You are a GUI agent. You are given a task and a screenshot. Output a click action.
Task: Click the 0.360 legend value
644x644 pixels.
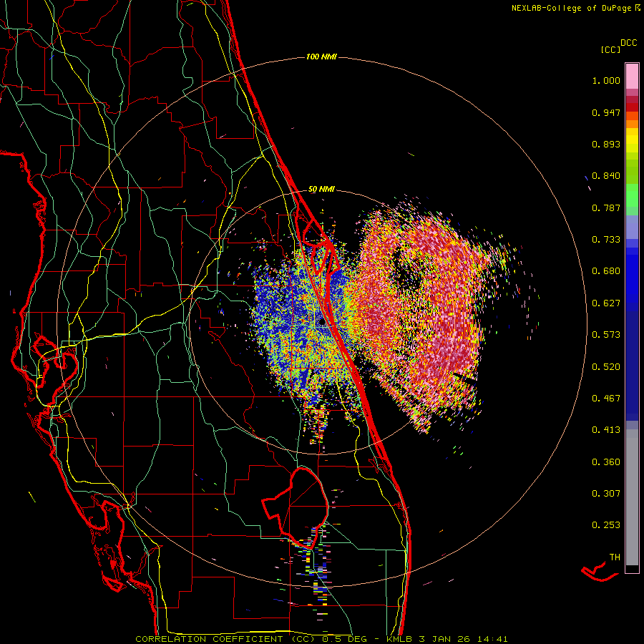pos(606,462)
